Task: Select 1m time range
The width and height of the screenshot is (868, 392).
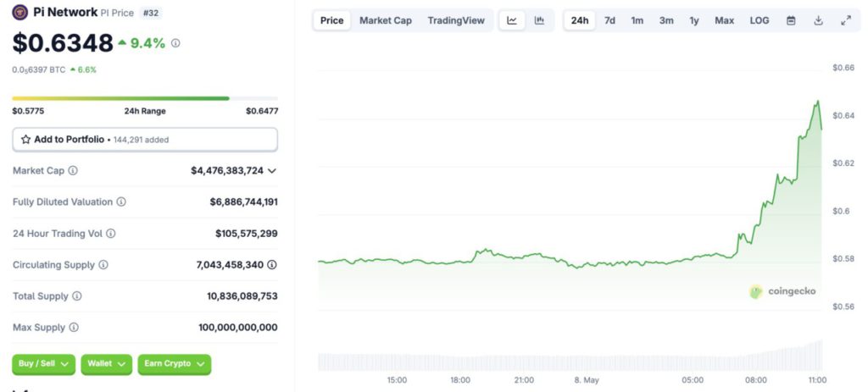Action: (637, 20)
